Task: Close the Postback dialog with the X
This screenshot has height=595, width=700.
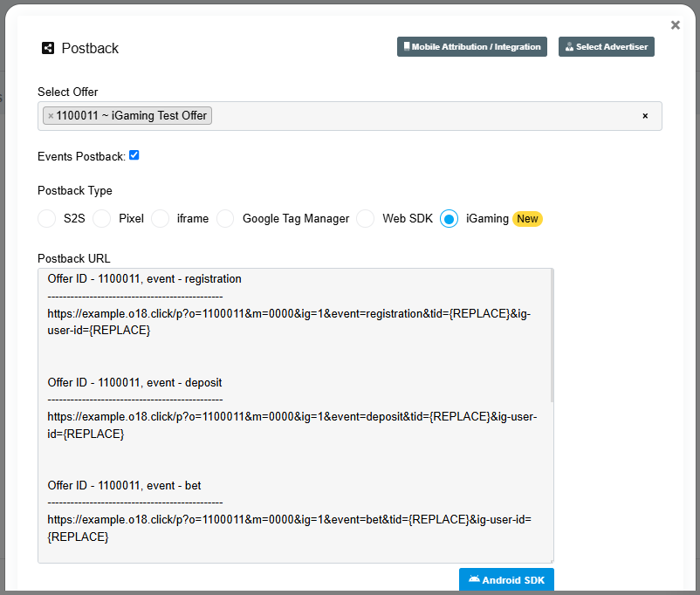Action: [675, 25]
